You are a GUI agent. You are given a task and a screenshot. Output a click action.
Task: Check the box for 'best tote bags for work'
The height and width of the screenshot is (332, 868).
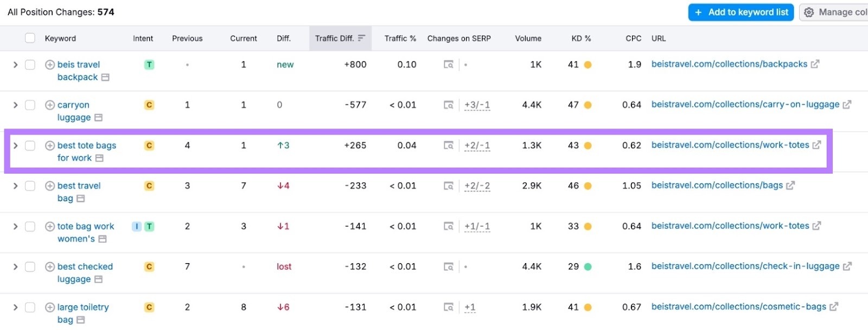click(x=30, y=145)
